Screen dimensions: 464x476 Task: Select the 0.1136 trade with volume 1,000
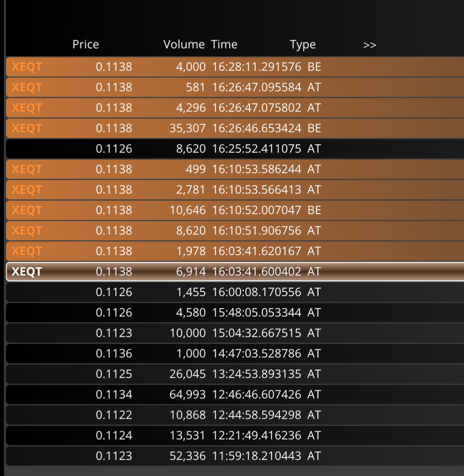pyautogui.click(x=235, y=354)
